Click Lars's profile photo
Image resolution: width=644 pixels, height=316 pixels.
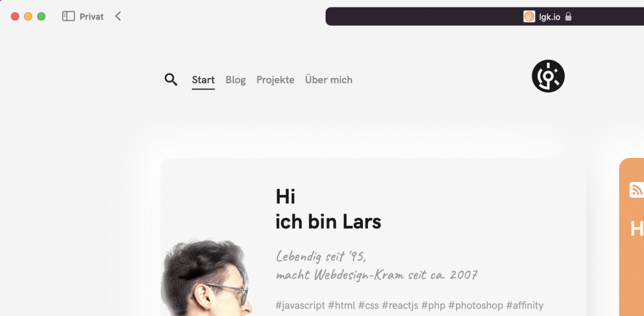tap(206, 278)
